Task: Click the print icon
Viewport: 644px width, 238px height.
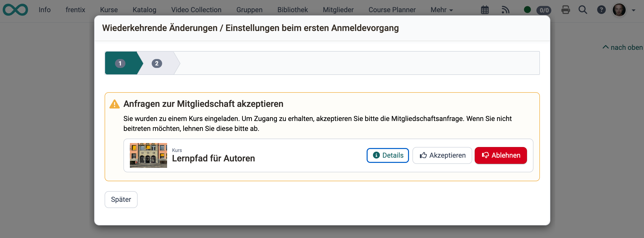Action: (565, 10)
